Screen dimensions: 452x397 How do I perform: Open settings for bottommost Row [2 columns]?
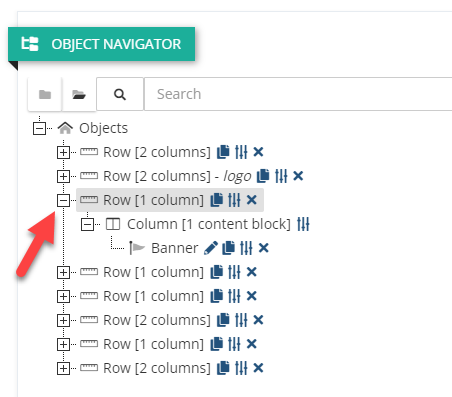click(241, 368)
